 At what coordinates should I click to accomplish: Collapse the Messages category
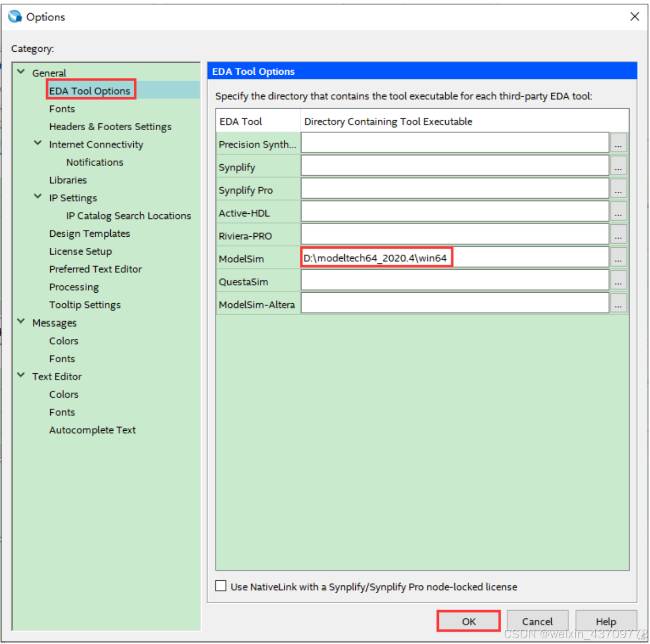tap(21, 321)
